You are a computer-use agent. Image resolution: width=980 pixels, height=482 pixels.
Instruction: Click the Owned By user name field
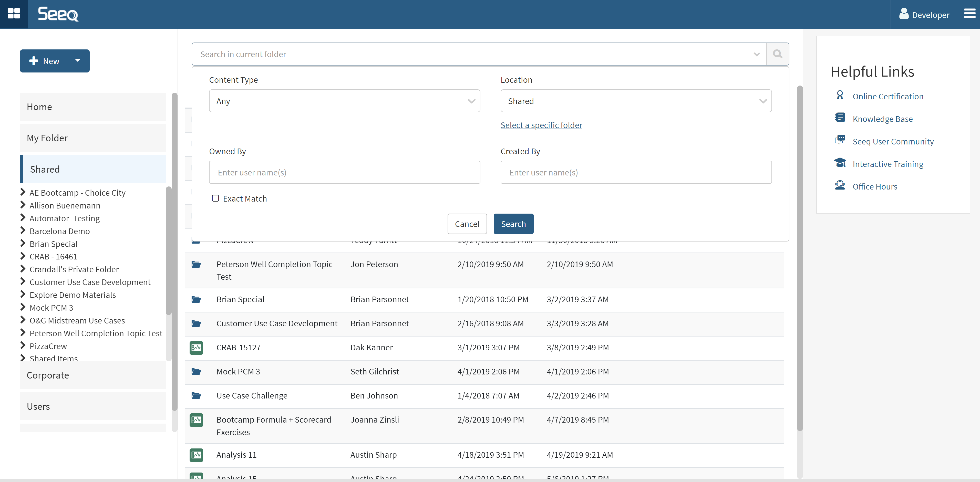point(344,172)
